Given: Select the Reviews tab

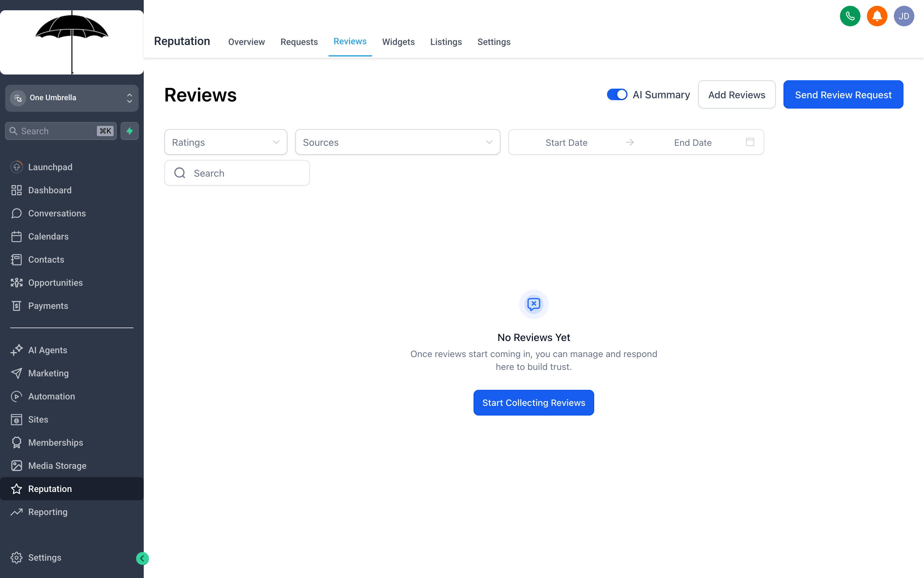Looking at the screenshot, I should (350, 41).
